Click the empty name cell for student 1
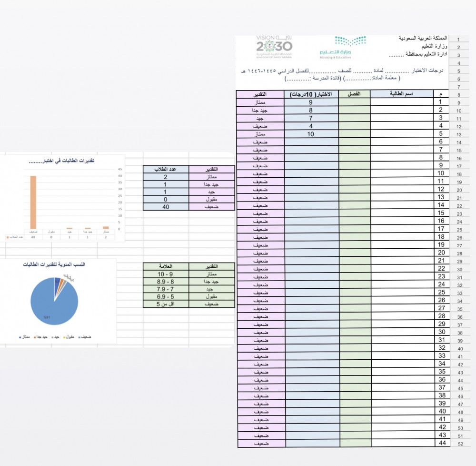Image resolution: width=476 pixels, height=466 pixels. (x=402, y=102)
